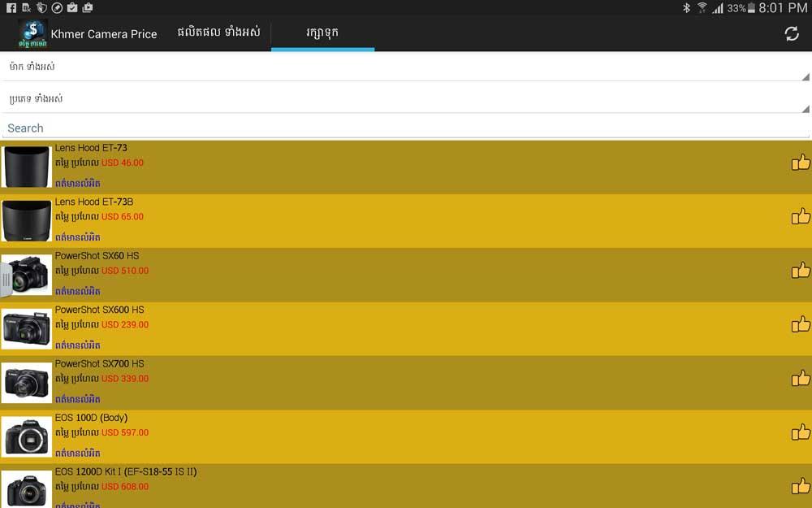Tap the price 'USD 339.00'
The width and height of the screenshot is (812, 508).
[125, 379]
